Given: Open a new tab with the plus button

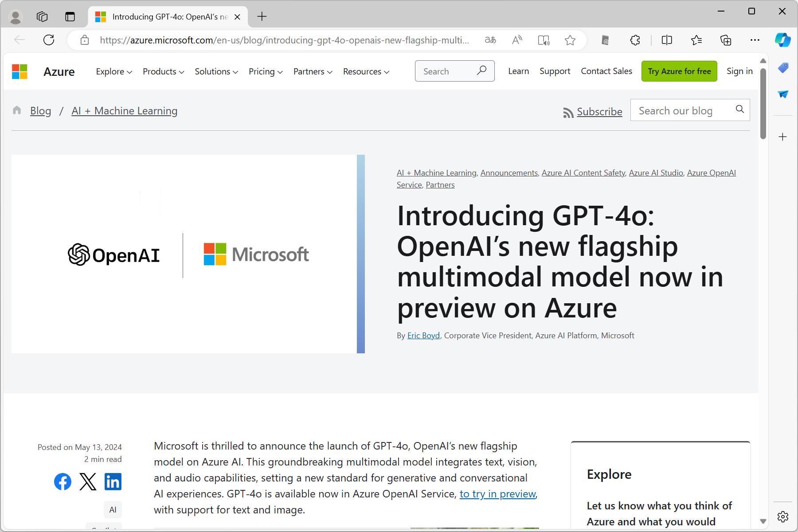Looking at the screenshot, I should (x=262, y=17).
